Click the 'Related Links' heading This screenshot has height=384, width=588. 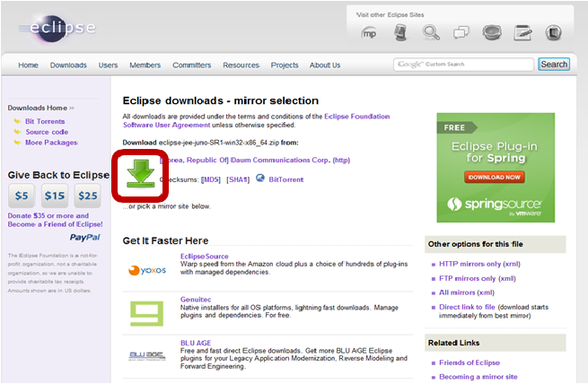[x=453, y=343]
